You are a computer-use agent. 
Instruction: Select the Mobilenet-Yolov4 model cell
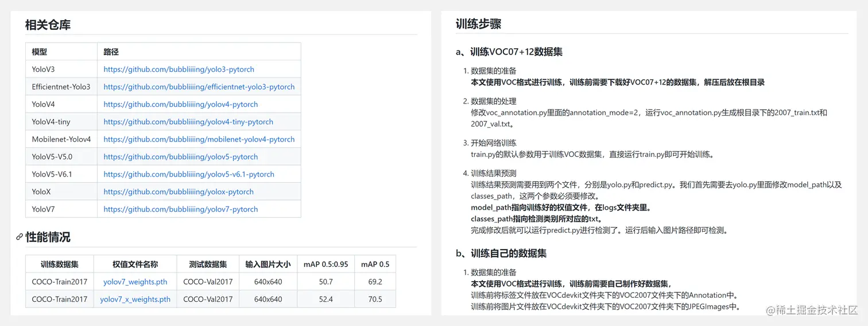point(61,139)
